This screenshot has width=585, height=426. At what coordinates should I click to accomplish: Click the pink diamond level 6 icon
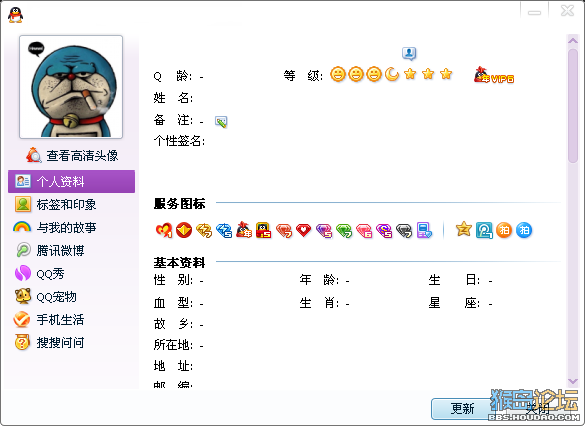tap(364, 230)
